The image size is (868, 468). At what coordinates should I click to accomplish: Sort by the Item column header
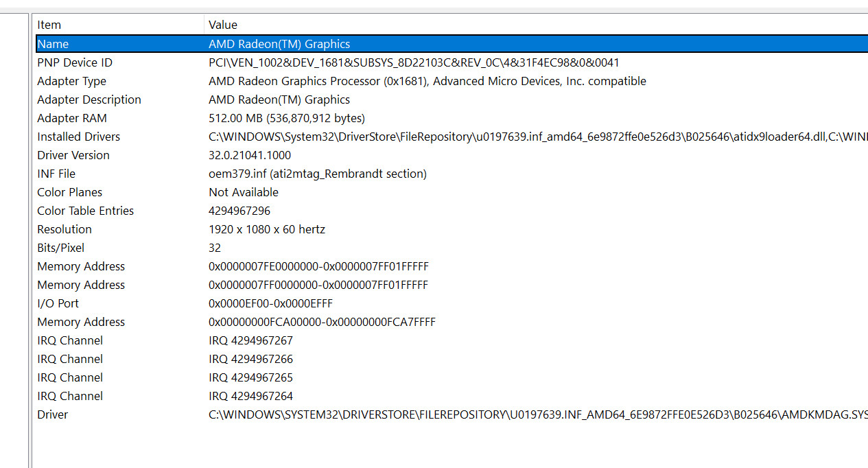point(119,25)
